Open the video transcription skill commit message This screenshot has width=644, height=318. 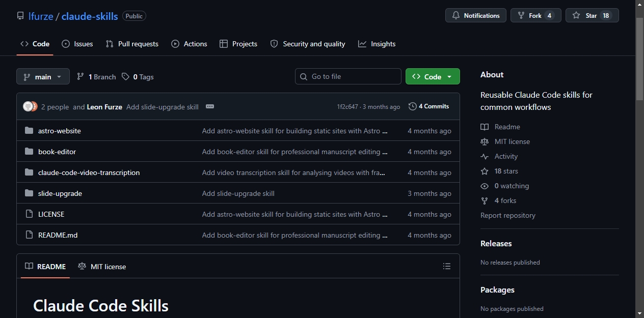[x=293, y=172]
